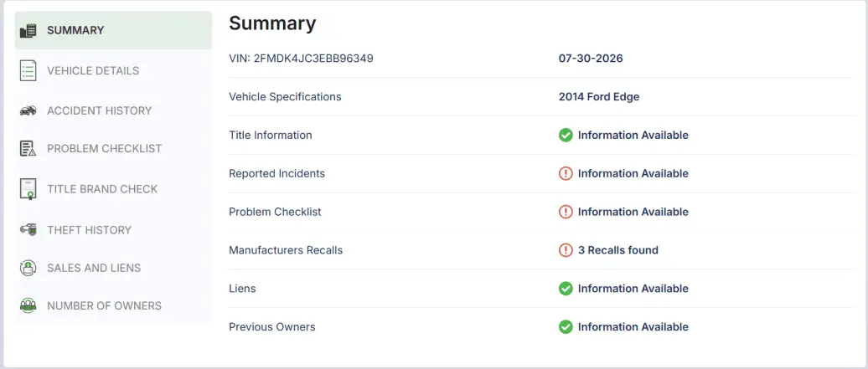Open Number of Owners section
Image resolution: width=868 pixels, height=369 pixels.
pyautogui.click(x=113, y=306)
